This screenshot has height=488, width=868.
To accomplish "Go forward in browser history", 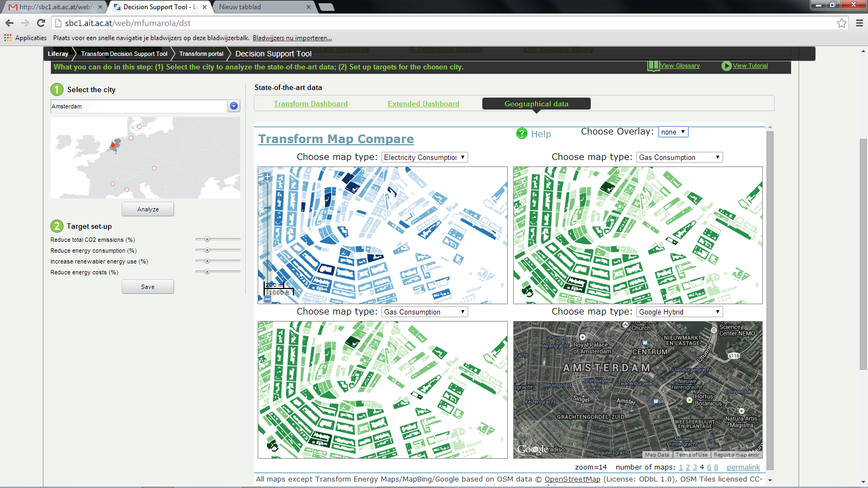I will (25, 23).
